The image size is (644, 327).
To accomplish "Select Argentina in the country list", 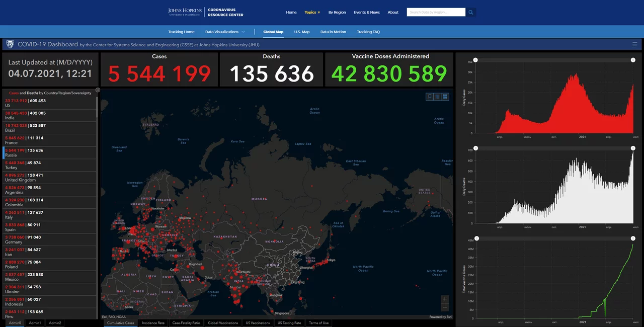I will 49,190.
